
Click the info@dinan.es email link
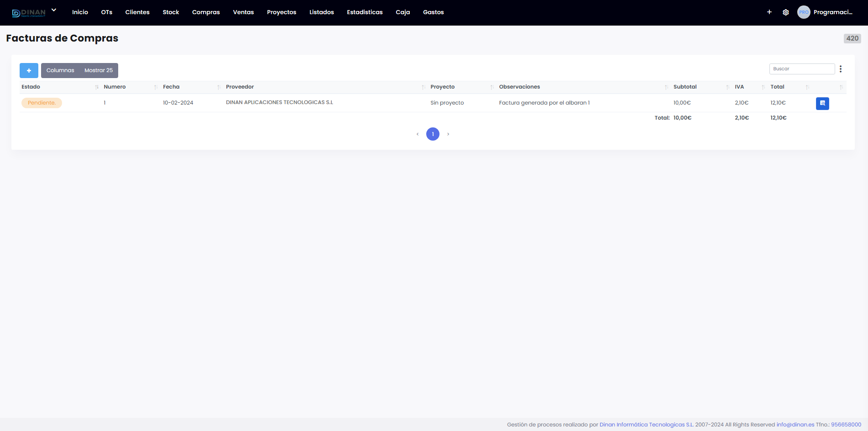795,425
